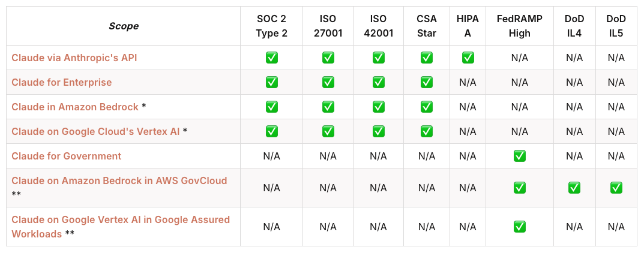Click Claude on Google Cloud's Vertex AI link
644x253 pixels.
(95, 131)
